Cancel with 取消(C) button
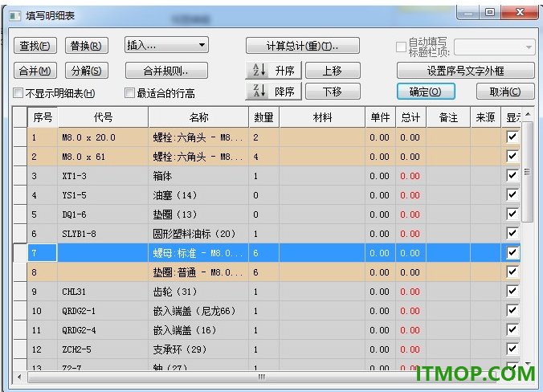543x392 pixels. tap(505, 92)
